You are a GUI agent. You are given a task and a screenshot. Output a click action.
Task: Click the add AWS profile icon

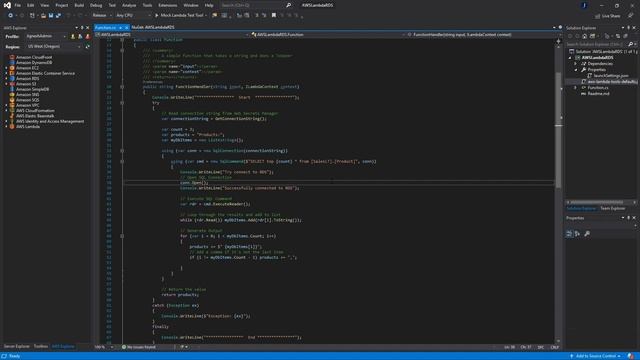[73, 36]
